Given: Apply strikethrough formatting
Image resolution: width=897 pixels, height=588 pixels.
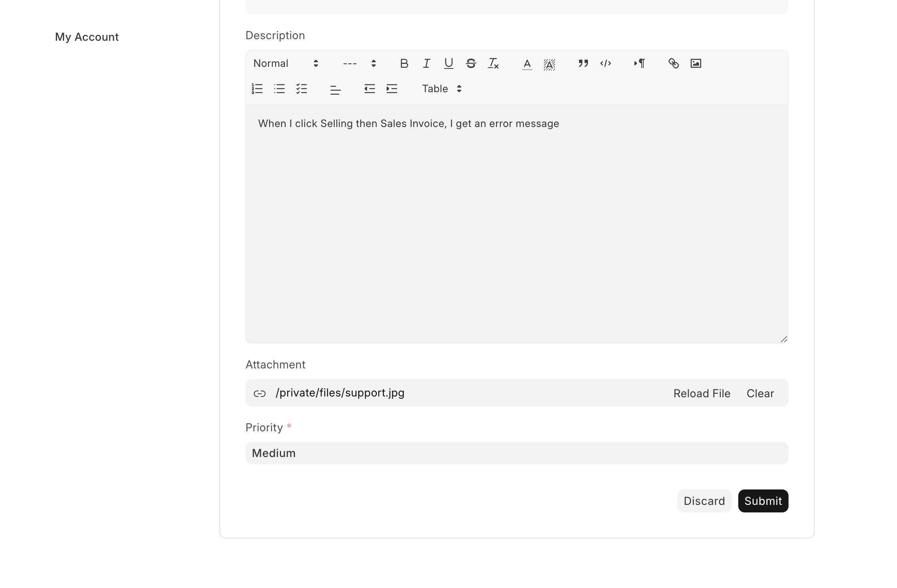Looking at the screenshot, I should pos(471,63).
